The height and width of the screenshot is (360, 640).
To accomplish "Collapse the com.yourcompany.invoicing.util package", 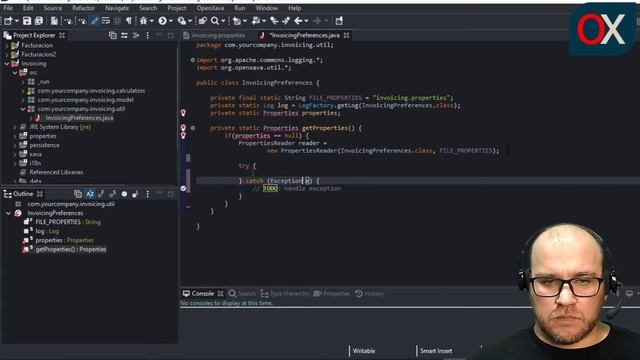I will (x=23, y=109).
